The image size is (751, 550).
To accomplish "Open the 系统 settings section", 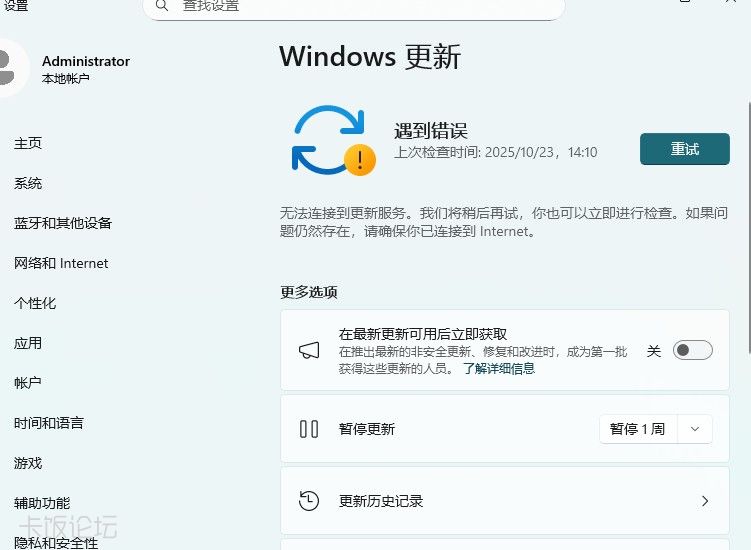I will point(28,183).
